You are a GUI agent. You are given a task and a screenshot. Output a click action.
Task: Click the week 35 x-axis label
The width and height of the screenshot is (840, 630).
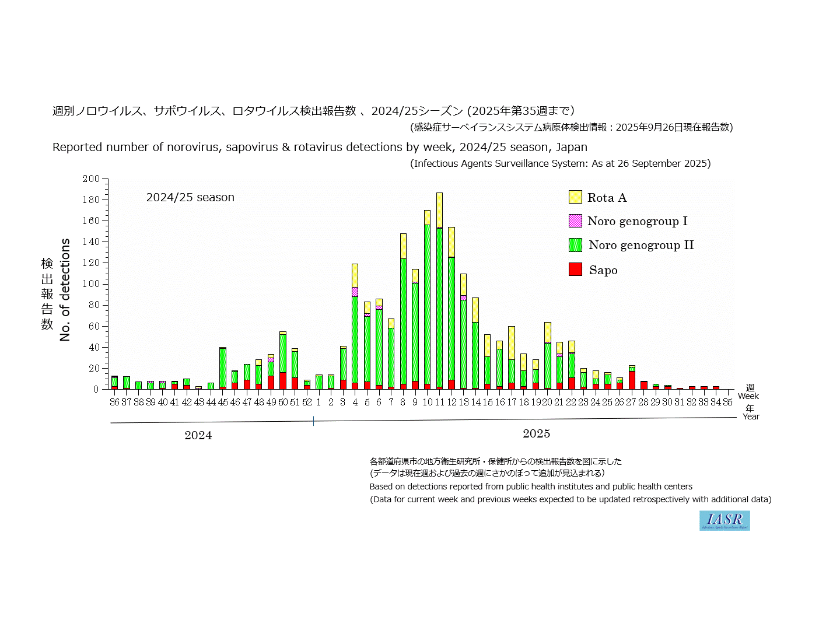[x=727, y=402]
